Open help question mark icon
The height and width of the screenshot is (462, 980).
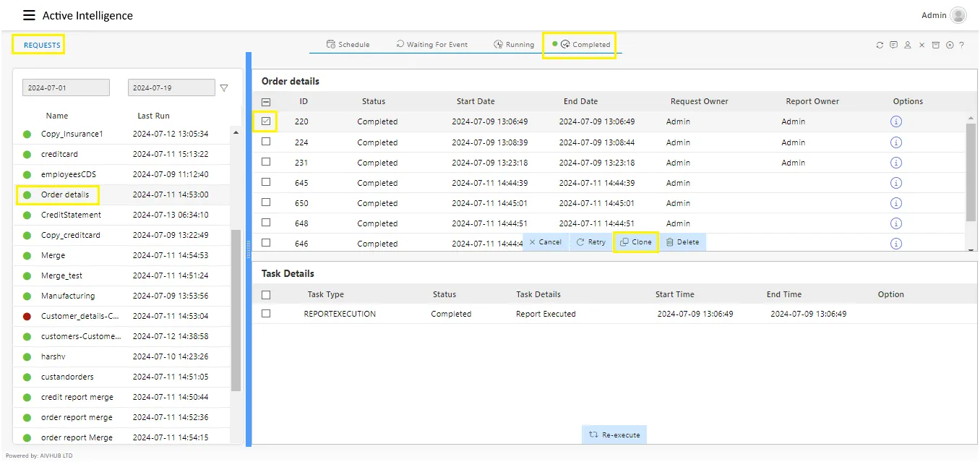[962, 45]
